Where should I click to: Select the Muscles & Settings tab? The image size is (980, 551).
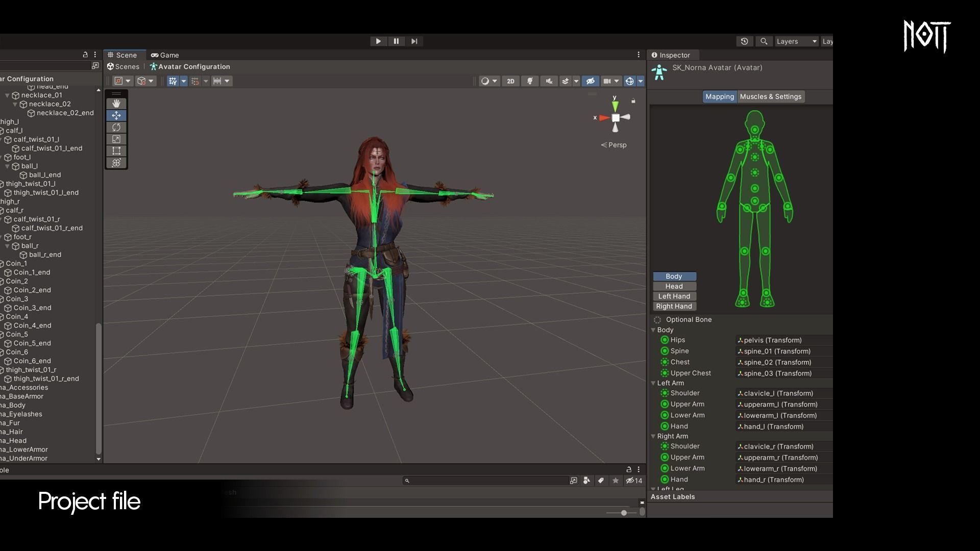coord(771,96)
